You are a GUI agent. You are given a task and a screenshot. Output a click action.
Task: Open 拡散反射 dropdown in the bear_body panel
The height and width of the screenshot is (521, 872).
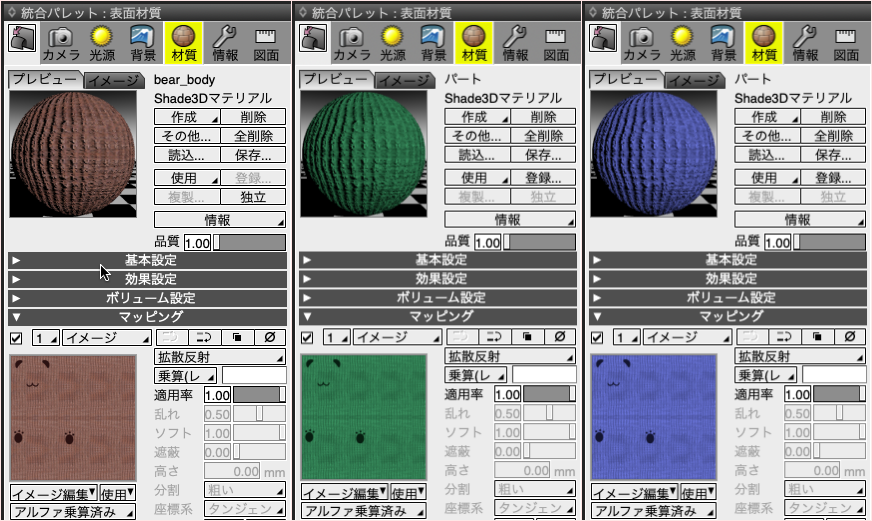point(220,357)
